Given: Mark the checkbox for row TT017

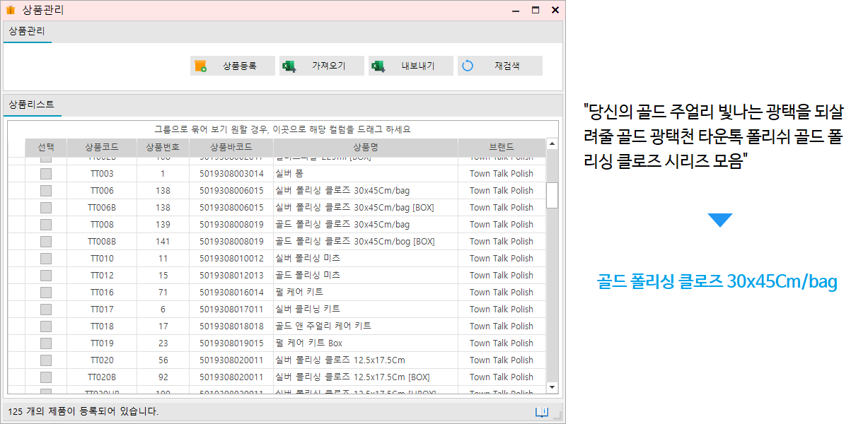Looking at the screenshot, I should click(46, 310).
